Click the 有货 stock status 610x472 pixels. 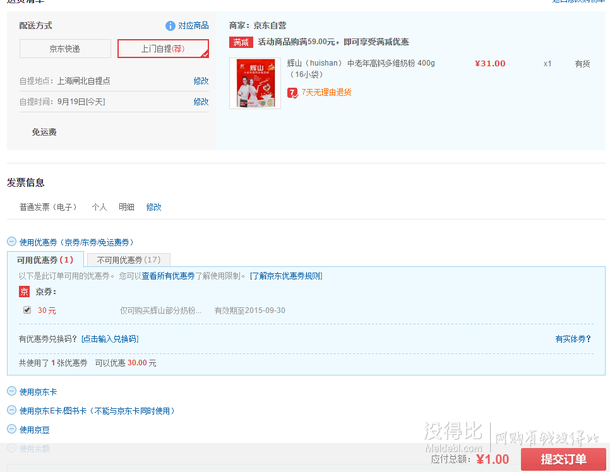tap(582, 64)
